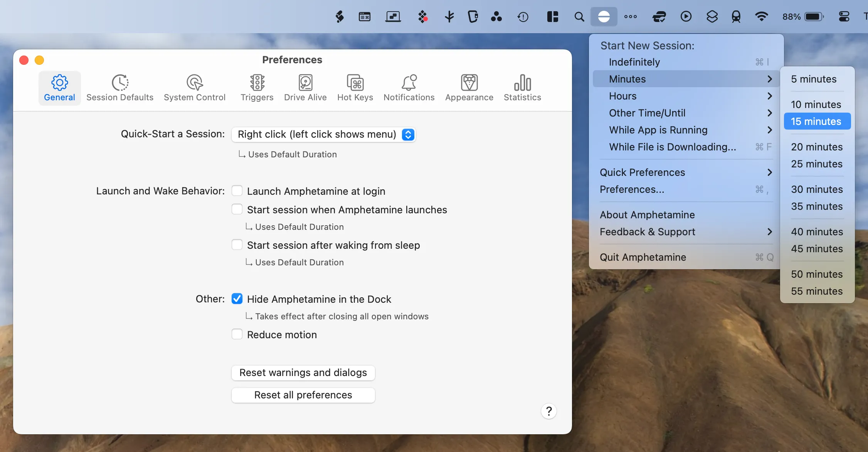Click Reset all preferences button
This screenshot has height=452, width=868.
pos(303,395)
